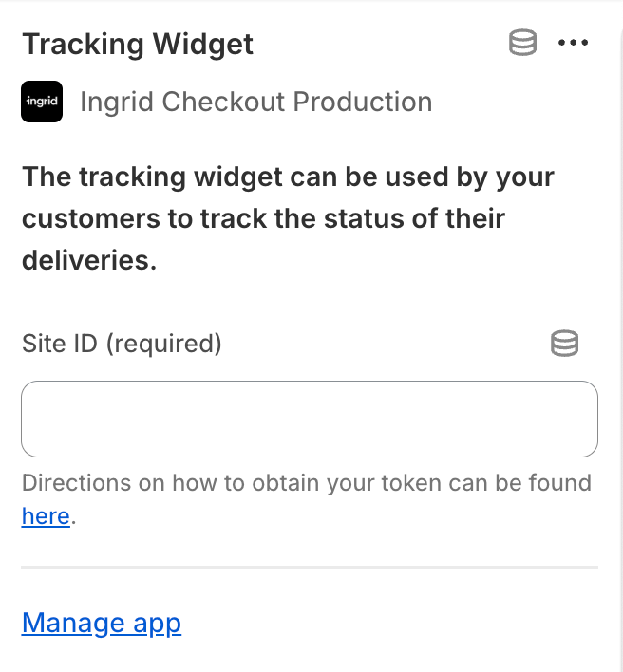Click the Ingrid Checkout Production app name
This screenshot has height=672, width=623.
[256, 102]
